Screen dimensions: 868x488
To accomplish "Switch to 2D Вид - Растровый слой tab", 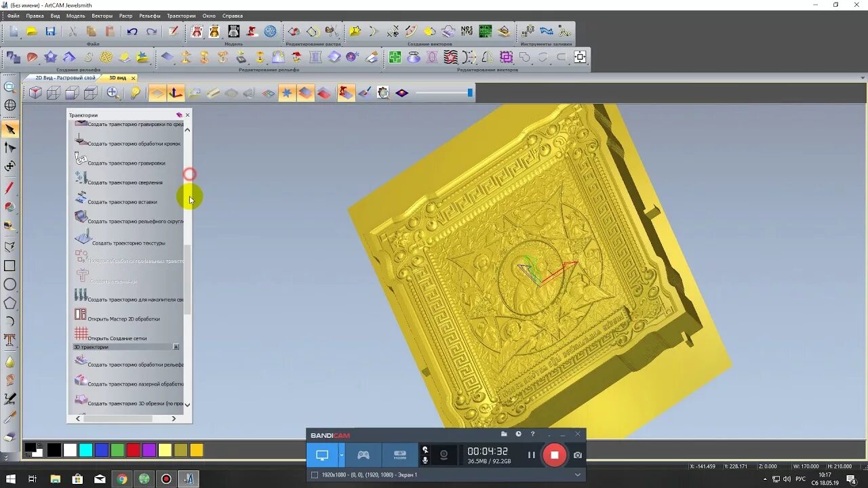I will tap(65, 78).
